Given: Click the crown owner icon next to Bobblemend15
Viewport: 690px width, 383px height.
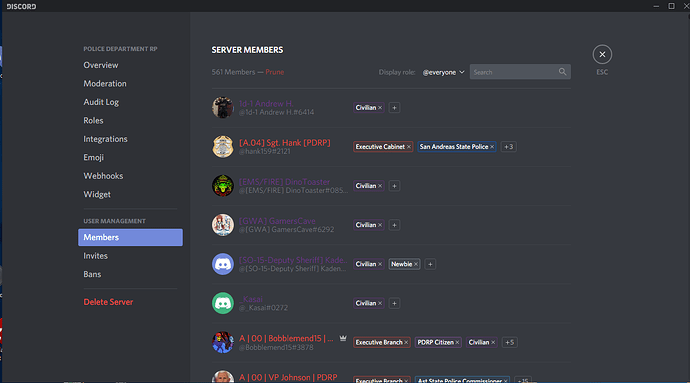Looking at the screenshot, I should pyautogui.click(x=343, y=338).
